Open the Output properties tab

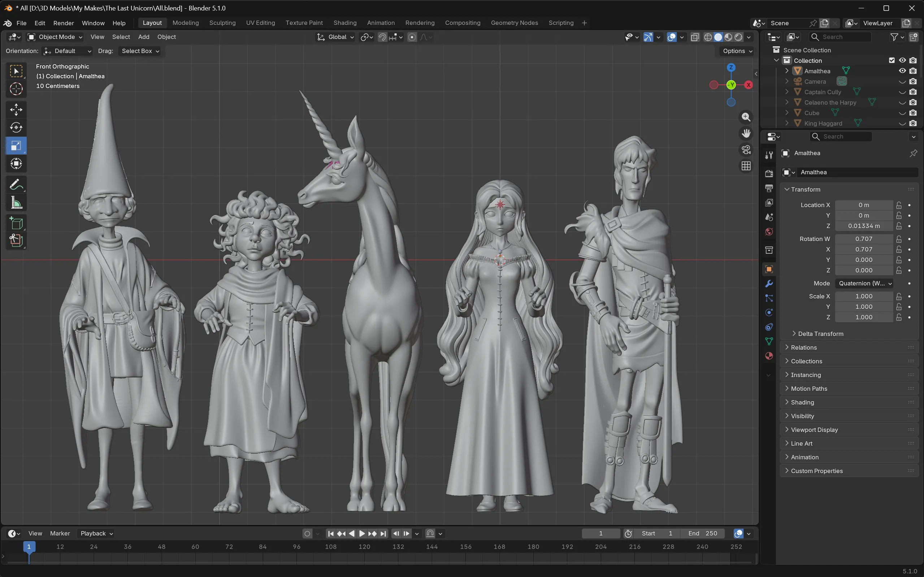point(769,188)
